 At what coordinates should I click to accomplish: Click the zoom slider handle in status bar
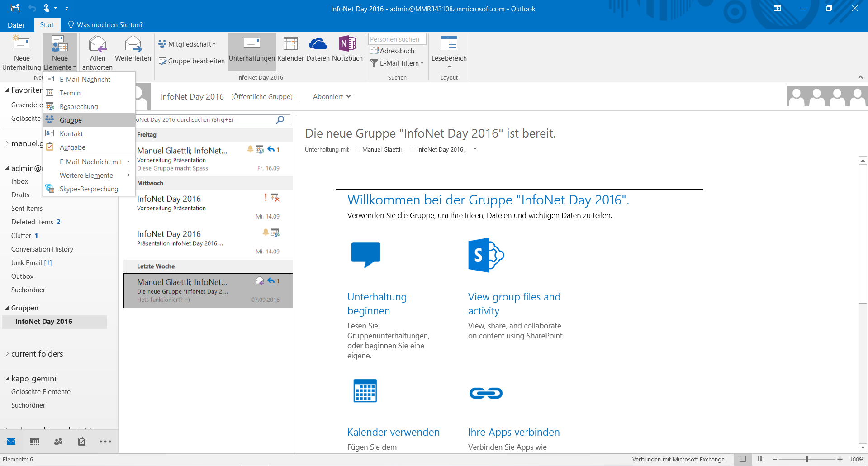807,459
